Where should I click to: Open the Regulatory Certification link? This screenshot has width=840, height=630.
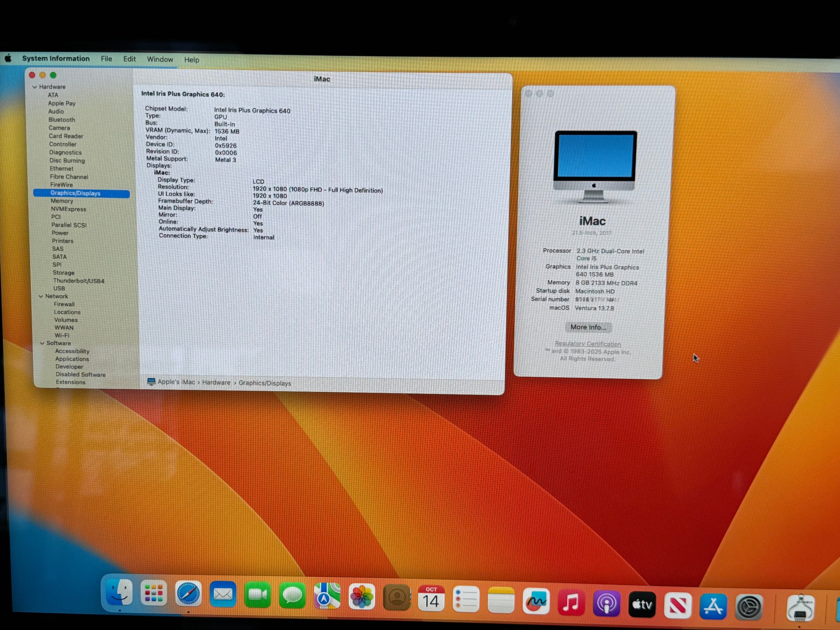pyautogui.click(x=587, y=344)
